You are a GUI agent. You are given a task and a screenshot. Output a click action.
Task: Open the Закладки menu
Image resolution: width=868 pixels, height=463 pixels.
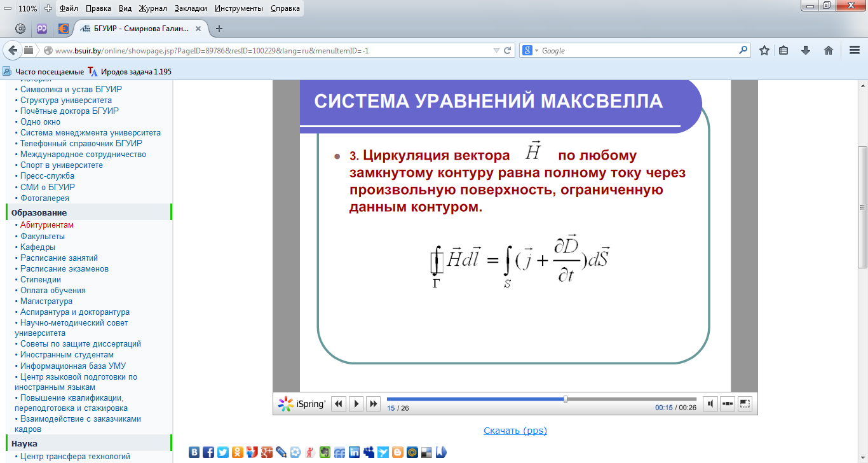(x=191, y=8)
